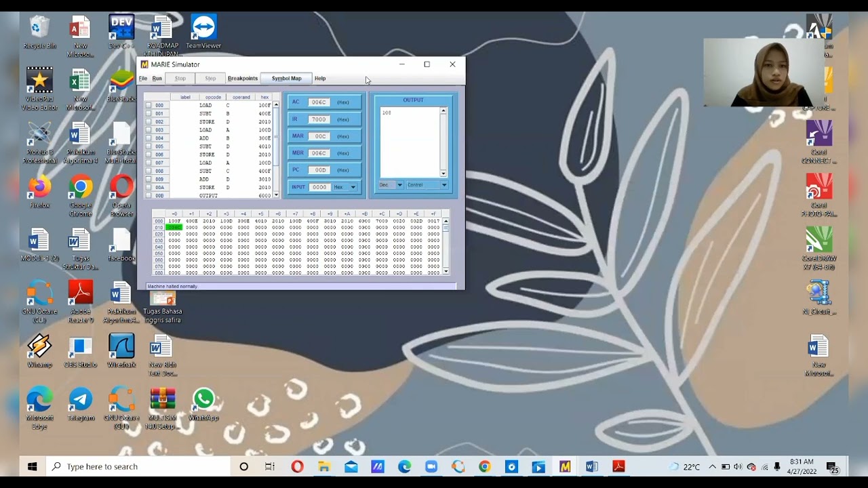Open Adobe Reader 9 desktop icon

coord(80,302)
